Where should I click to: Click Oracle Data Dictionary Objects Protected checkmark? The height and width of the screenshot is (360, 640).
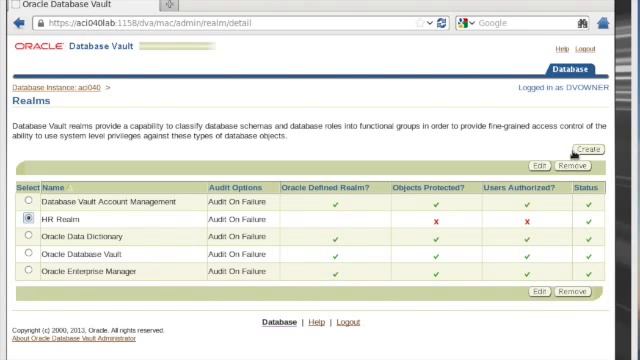(x=436, y=239)
